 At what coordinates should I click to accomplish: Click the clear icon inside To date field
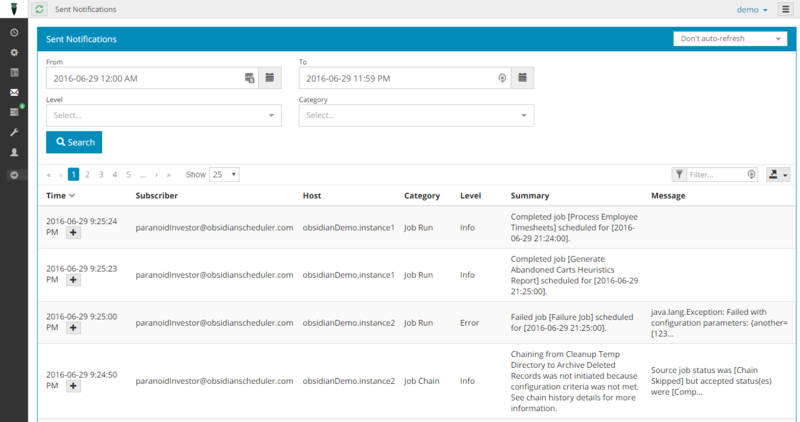pyautogui.click(x=502, y=78)
